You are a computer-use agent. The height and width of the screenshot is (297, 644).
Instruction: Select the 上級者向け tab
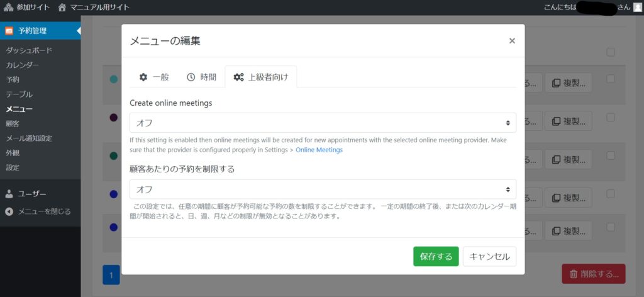point(260,77)
